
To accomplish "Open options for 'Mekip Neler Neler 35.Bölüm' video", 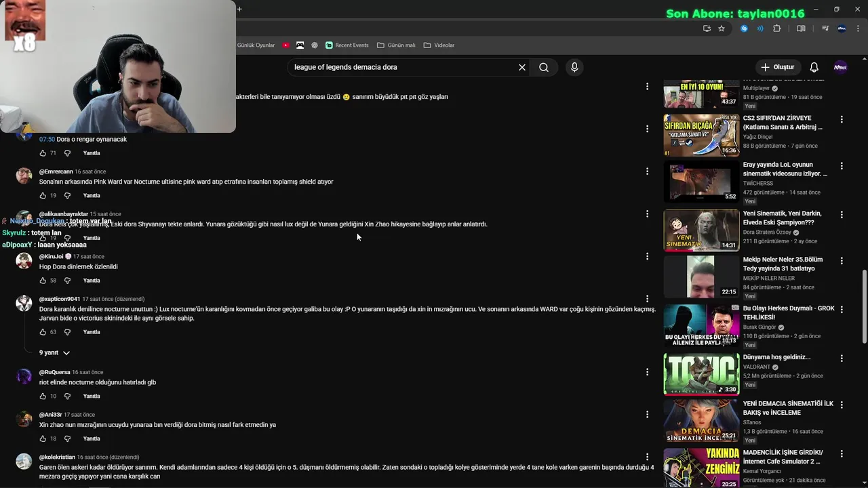I will coord(842,261).
